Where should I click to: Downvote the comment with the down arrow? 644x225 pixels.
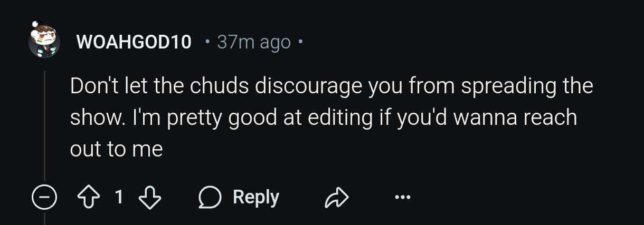pyautogui.click(x=149, y=198)
